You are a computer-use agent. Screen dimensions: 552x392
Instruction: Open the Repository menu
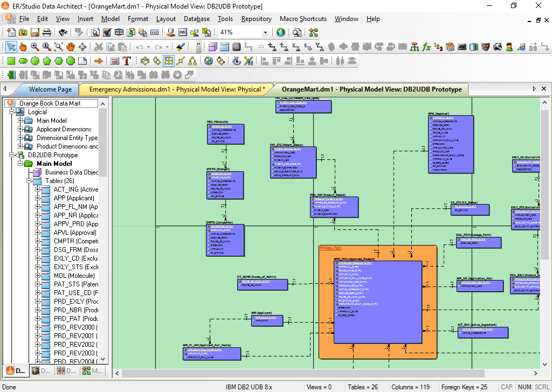[x=256, y=19]
